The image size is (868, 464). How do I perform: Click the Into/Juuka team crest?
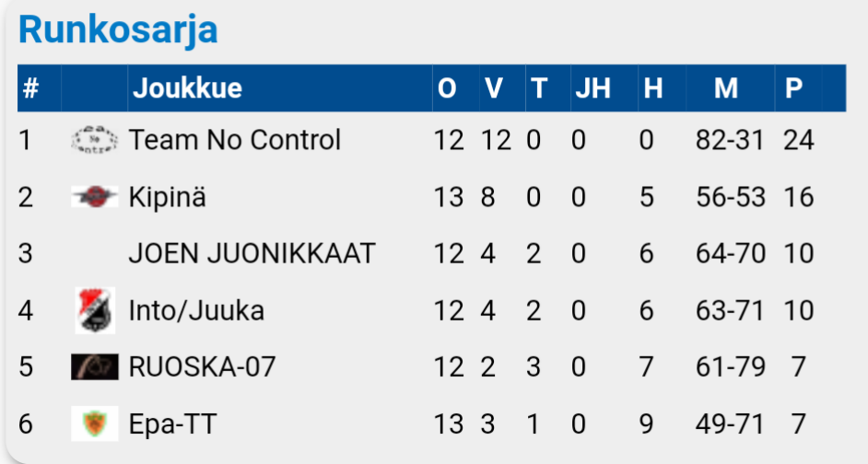pyautogui.click(x=94, y=310)
